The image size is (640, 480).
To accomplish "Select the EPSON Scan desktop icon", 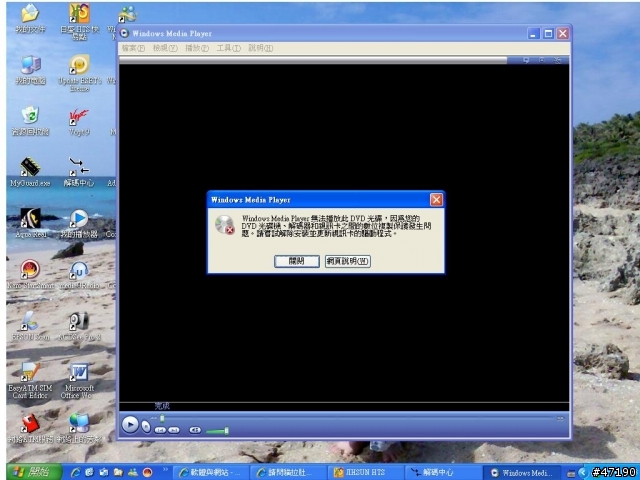I will point(30,326).
